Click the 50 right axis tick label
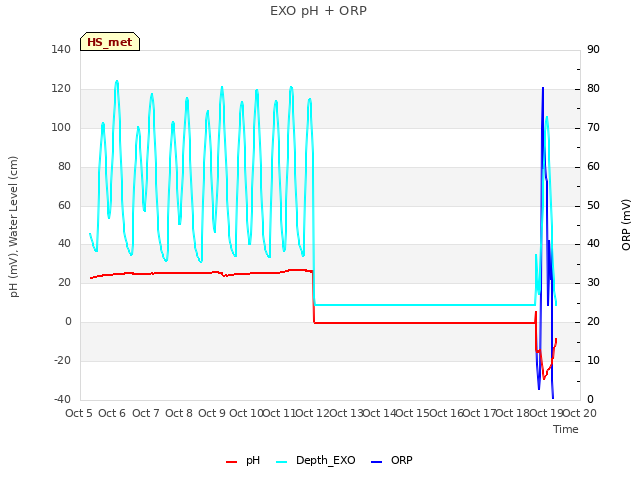This screenshot has height=480, width=640. (593, 205)
